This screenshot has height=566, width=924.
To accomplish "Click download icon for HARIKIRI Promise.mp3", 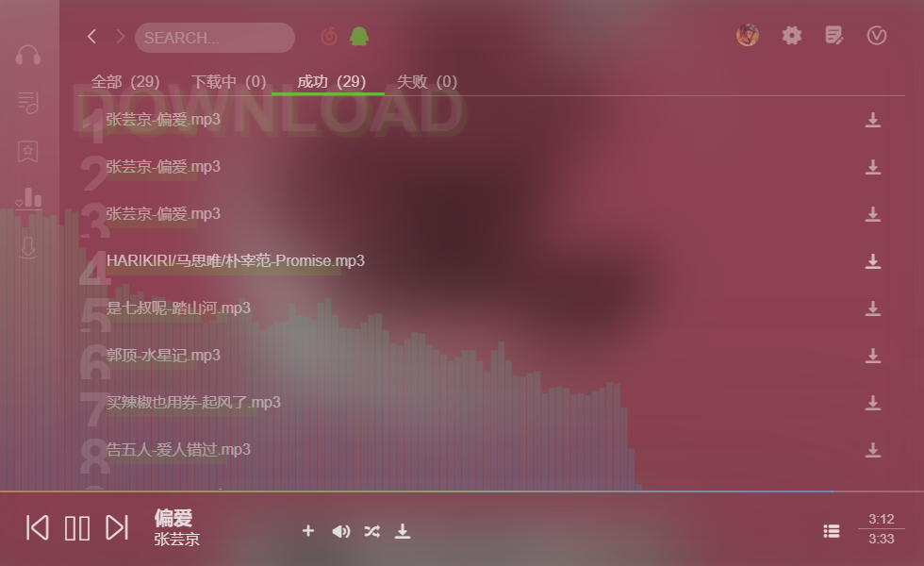I will coord(873,261).
